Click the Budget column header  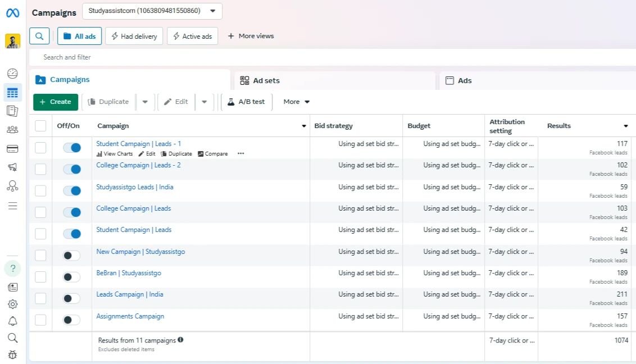point(419,126)
